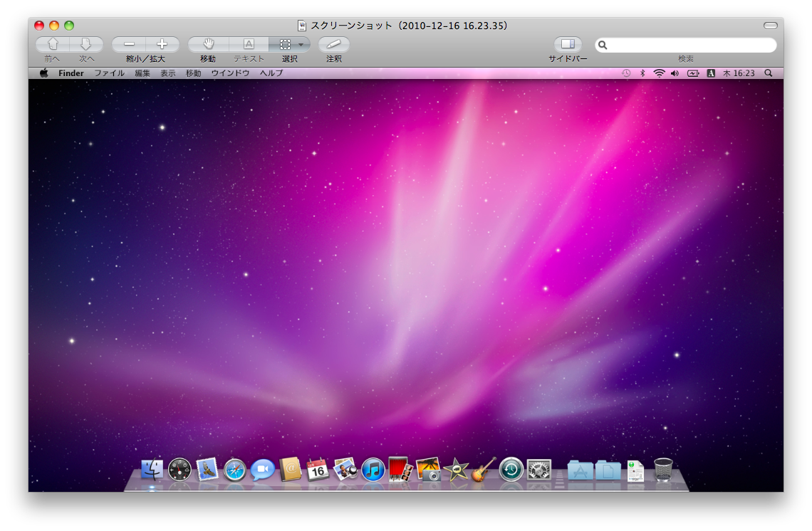Viewport: 812px width, 531px height.
Task: Open Dashboard from the Dock
Action: click(179, 470)
